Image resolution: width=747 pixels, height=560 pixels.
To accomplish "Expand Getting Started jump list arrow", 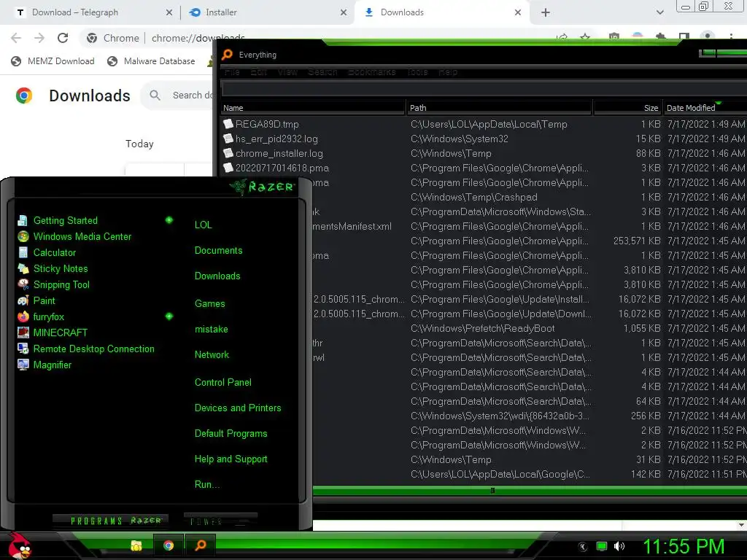I will pos(169,220).
